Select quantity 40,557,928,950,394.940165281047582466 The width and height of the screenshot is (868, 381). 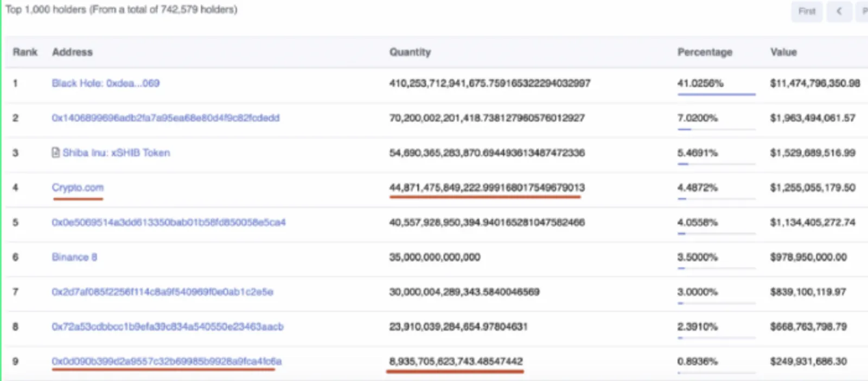coord(487,222)
